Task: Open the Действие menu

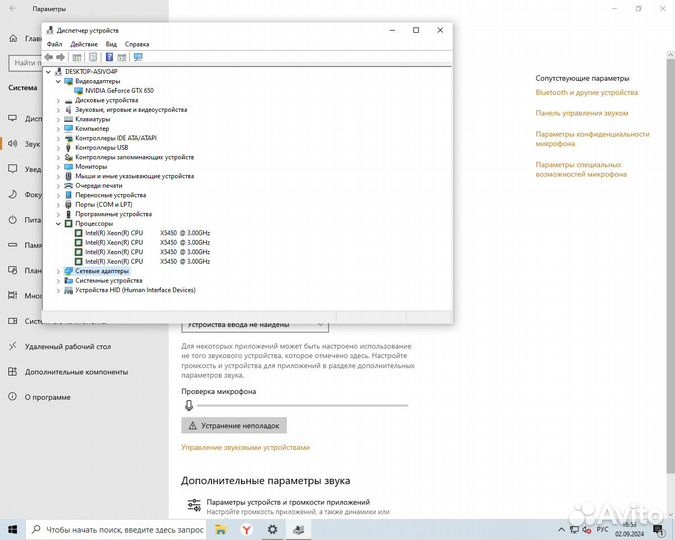Action: 84,44
